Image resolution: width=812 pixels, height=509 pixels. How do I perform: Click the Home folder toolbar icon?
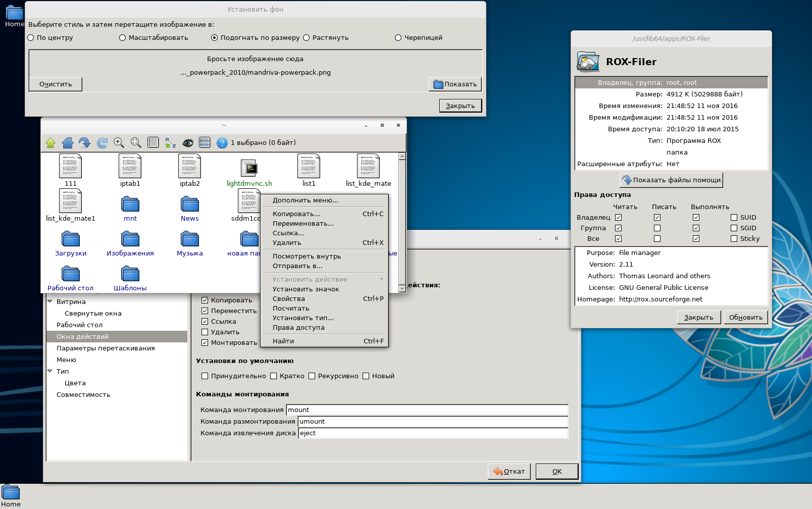point(68,143)
